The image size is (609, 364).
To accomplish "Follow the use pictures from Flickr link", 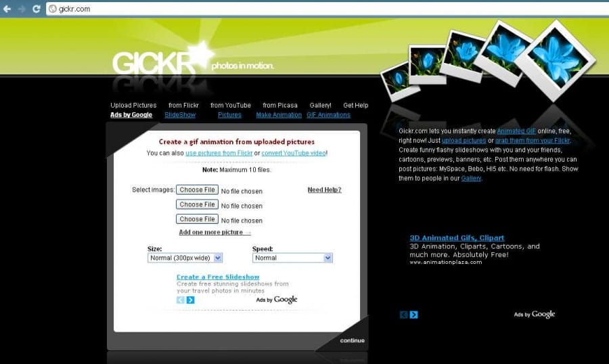I will (219, 153).
